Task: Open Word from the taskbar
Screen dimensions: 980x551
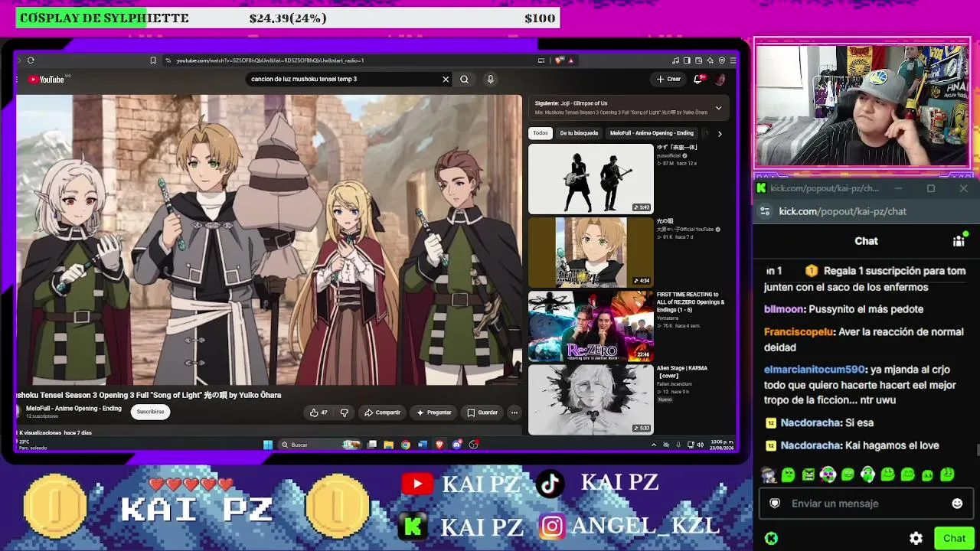Action: point(423,445)
